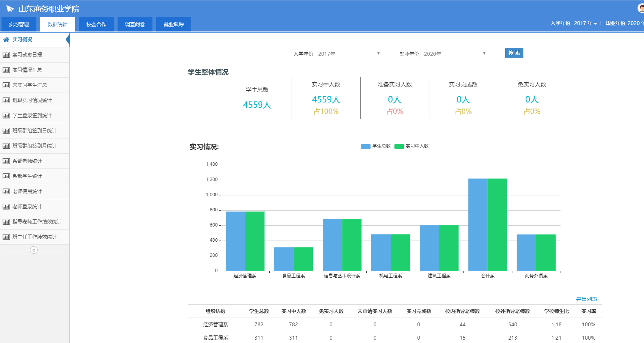Click the chart icon beside 学生登录签到统计
Screen dimensions: 644x343
pyautogui.click(x=6, y=115)
